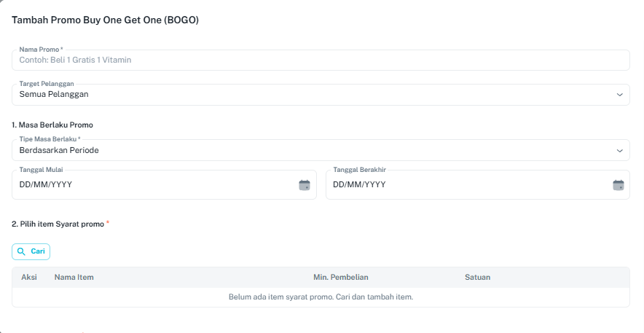Image resolution: width=644 pixels, height=333 pixels.
Task: Open the Semua Pelanggan dropdown
Action: pos(313,95)
